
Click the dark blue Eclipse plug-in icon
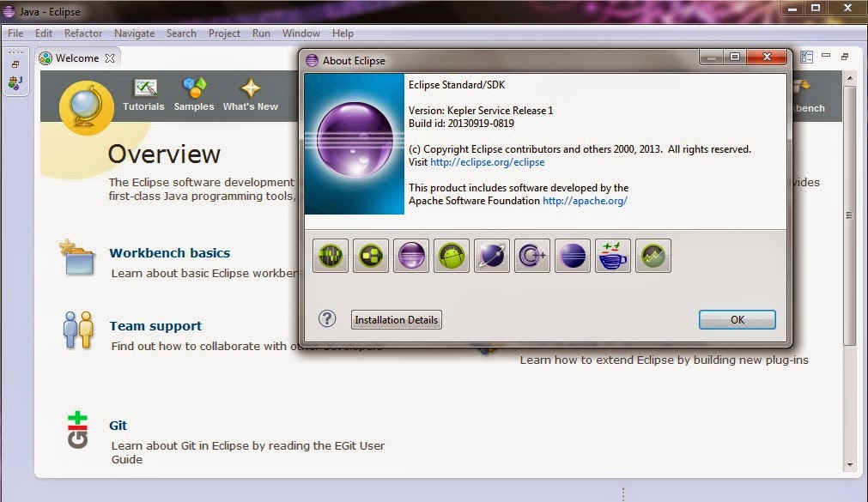point(573,256)
